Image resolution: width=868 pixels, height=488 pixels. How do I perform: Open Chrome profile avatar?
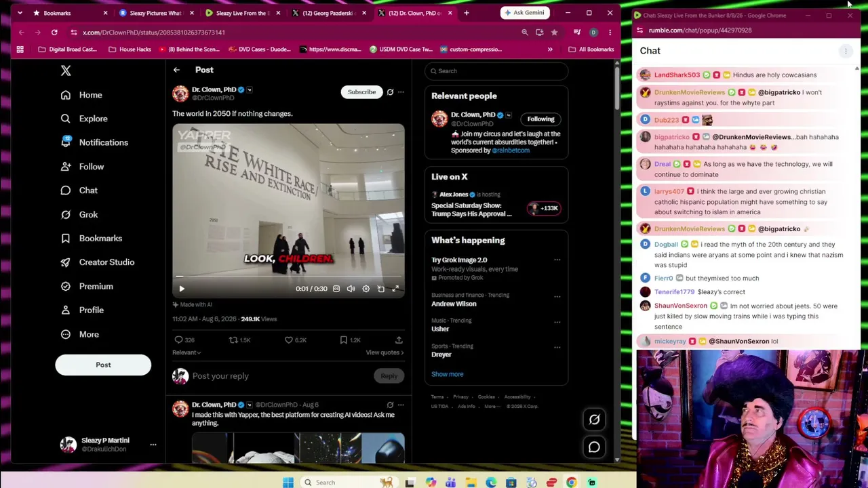point(593,32)
